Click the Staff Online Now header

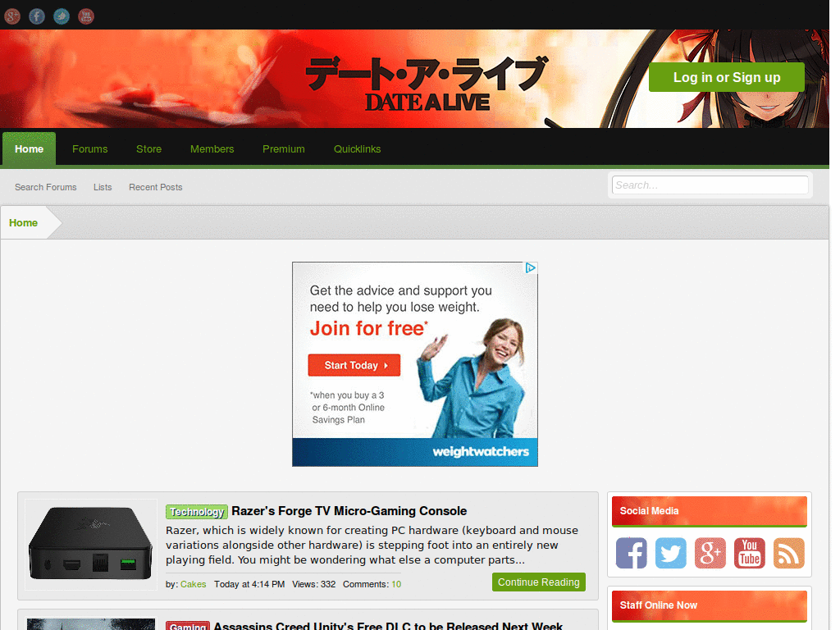click(710, 605)
